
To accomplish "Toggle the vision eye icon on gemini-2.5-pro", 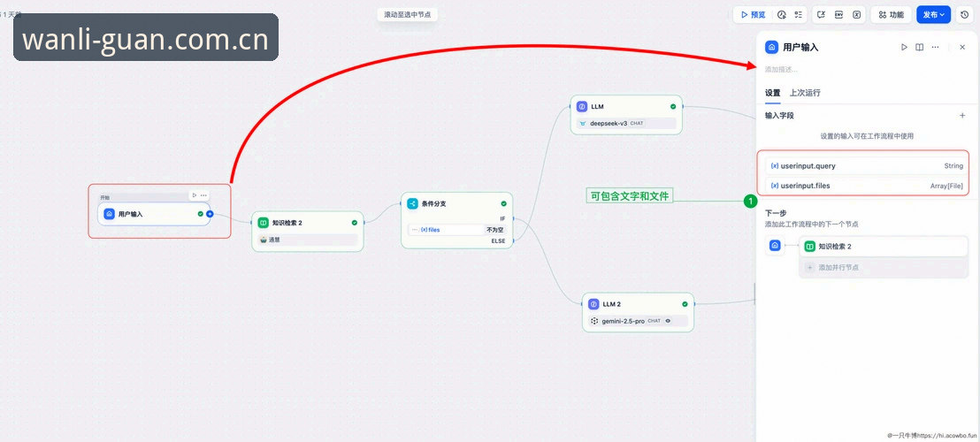I will point(668,321).
